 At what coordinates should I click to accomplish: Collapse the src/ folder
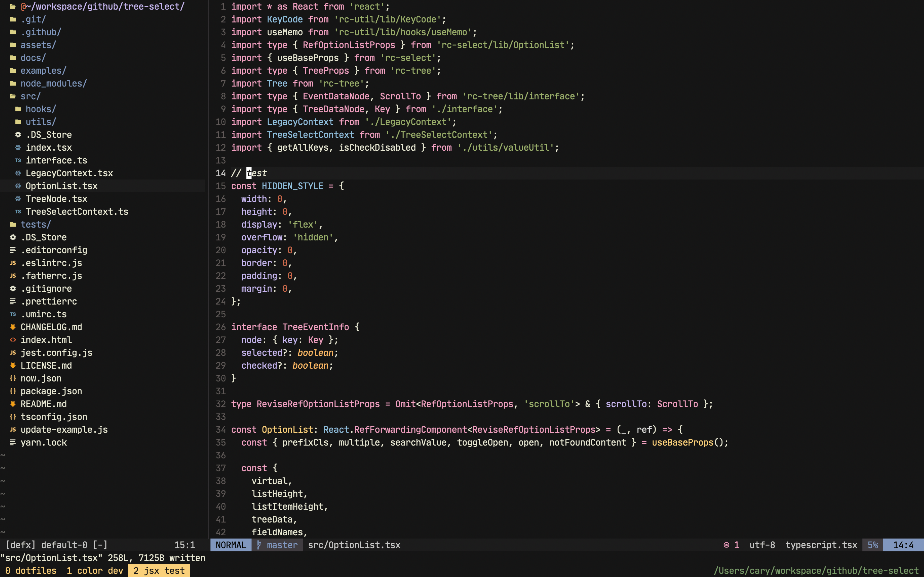30,96
